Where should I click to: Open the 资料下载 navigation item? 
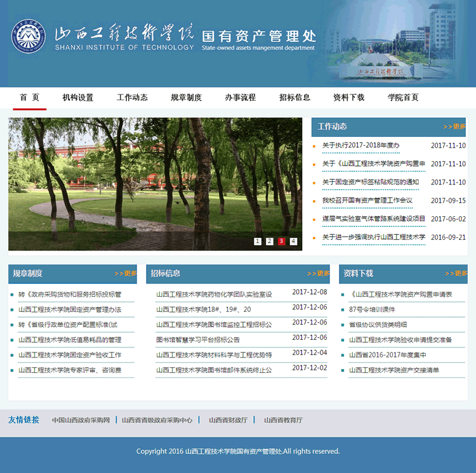[348, 98]
